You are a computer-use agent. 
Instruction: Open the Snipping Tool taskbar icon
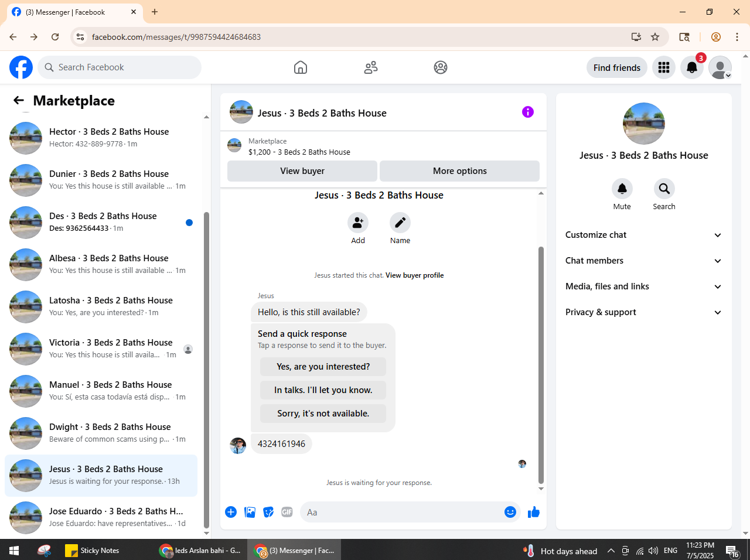coord(44,551)
